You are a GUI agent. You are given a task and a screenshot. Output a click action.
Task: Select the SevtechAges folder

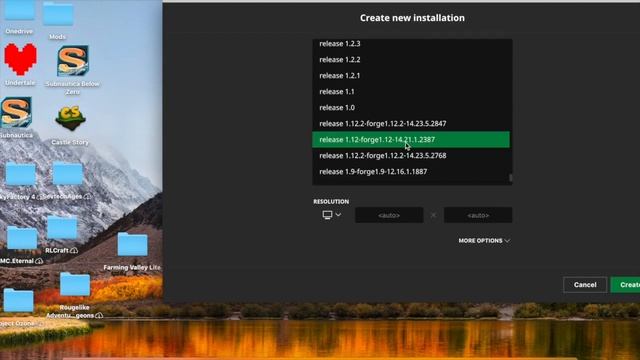click(x=68, y=173)
